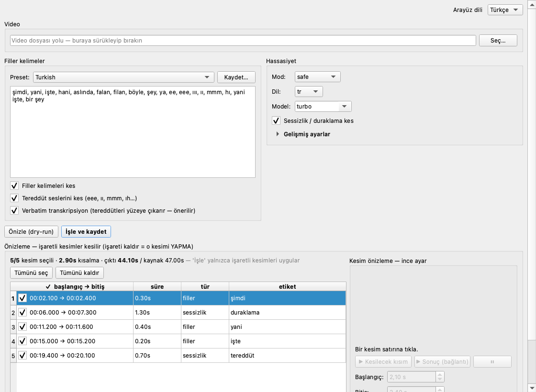
Task: Click row header number 3
Action: pos(13,327)
